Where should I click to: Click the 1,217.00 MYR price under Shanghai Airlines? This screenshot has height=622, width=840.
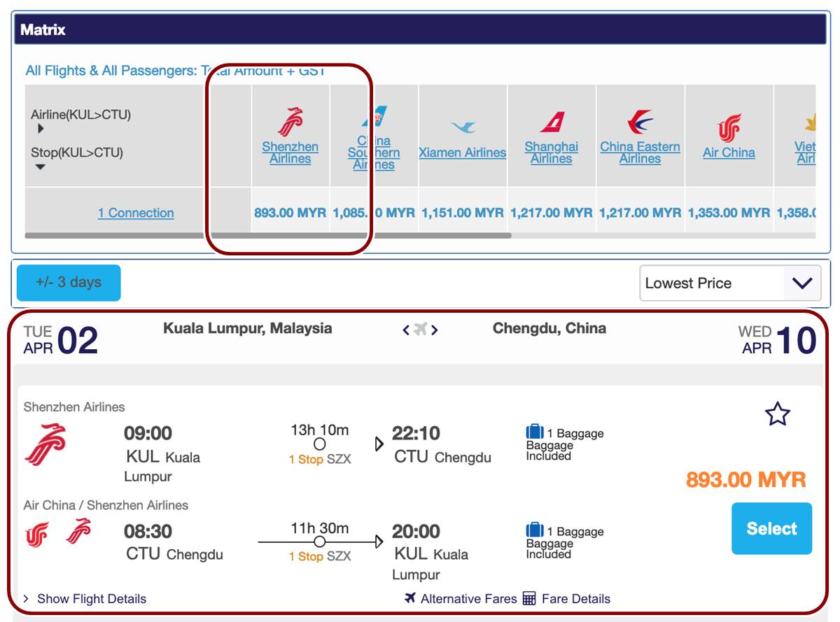(x=552, y=213)
